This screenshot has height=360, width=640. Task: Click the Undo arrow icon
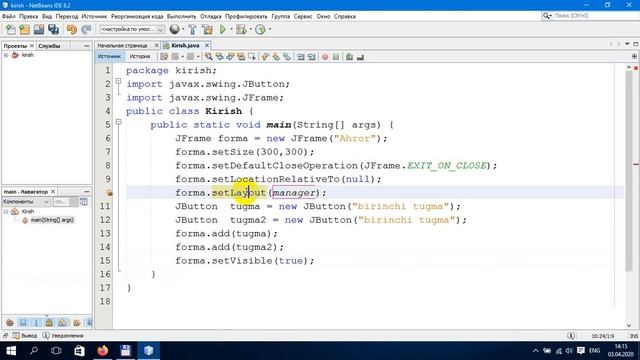tap(72, 29)
